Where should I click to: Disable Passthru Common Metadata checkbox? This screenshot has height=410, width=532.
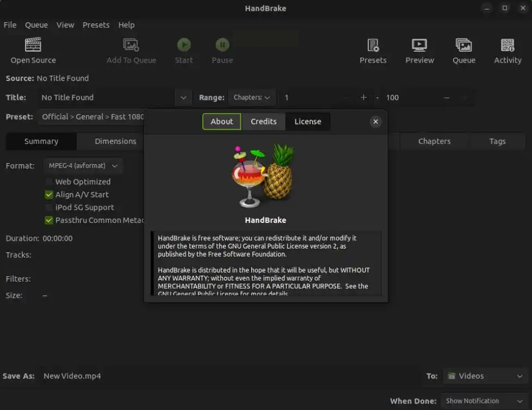(x=49, y=220)
